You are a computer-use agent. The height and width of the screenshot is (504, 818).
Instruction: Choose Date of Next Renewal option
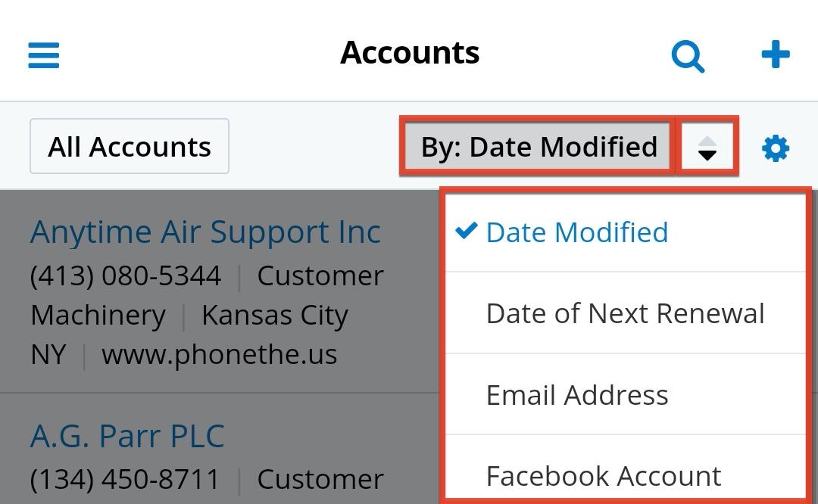tap(625, 313)
